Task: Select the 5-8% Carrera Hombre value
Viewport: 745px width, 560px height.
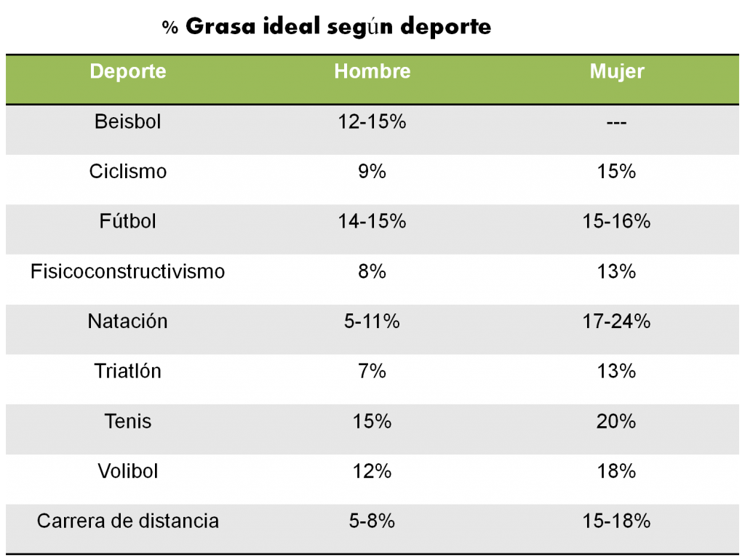Action: [x=372, y=521]
